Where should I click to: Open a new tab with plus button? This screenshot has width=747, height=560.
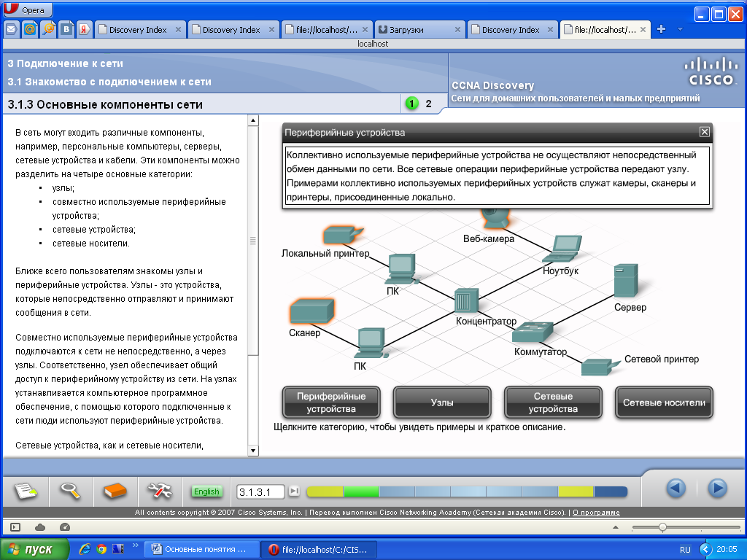point(661,29)
